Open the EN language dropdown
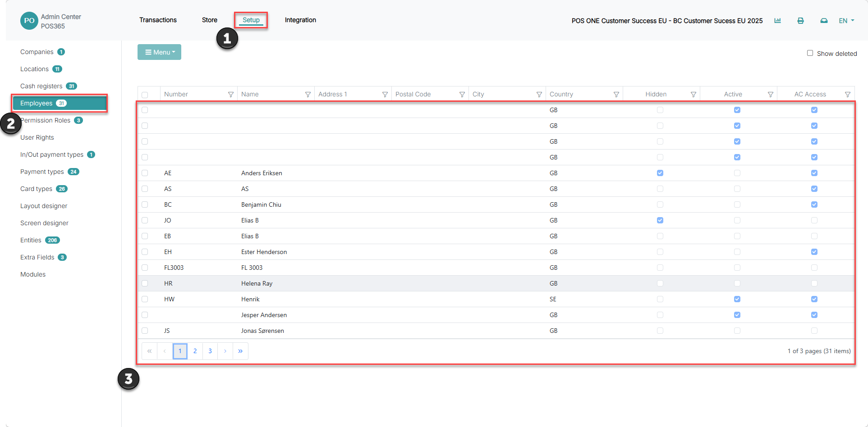The height and width of the screenshot is (427, 868). [846, 21]
